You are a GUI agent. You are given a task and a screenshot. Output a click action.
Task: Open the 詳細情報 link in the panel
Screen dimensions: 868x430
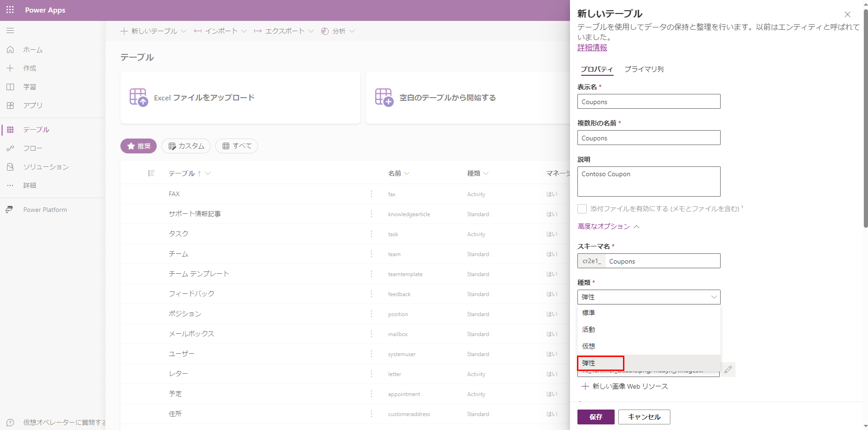point(592,47)
